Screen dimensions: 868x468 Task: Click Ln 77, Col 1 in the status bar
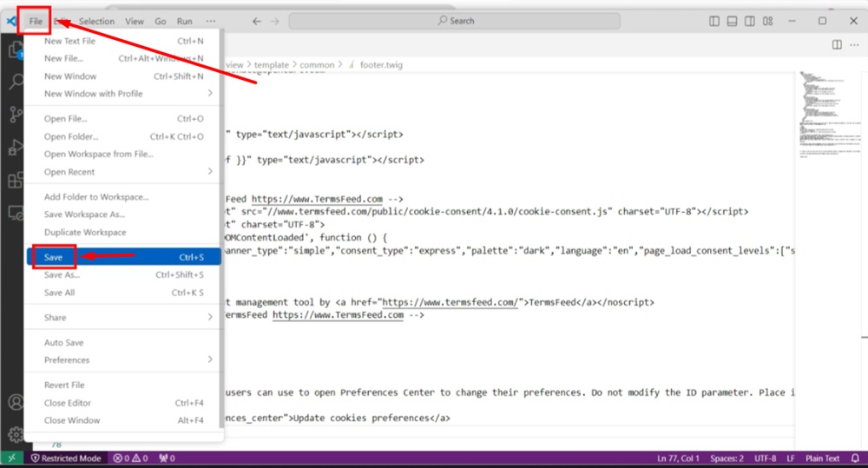[x=678, y=458]
